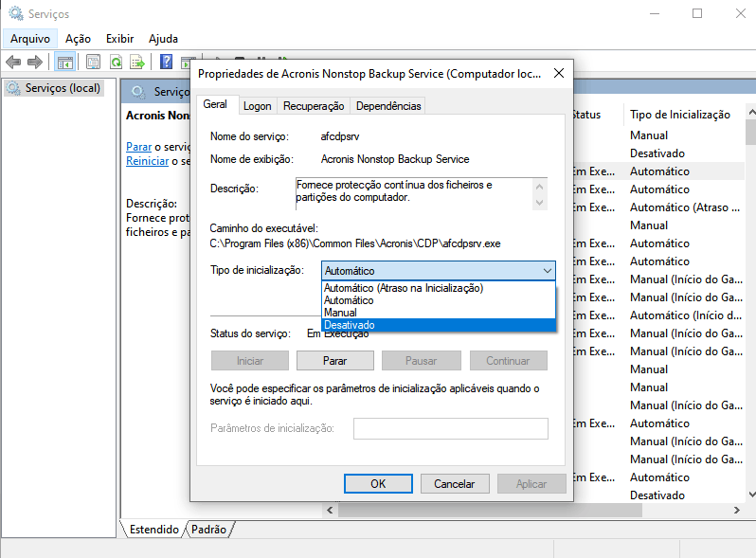Click the Forward arrow in Services toolbar
756x558 pixels.
pos(35,62)
